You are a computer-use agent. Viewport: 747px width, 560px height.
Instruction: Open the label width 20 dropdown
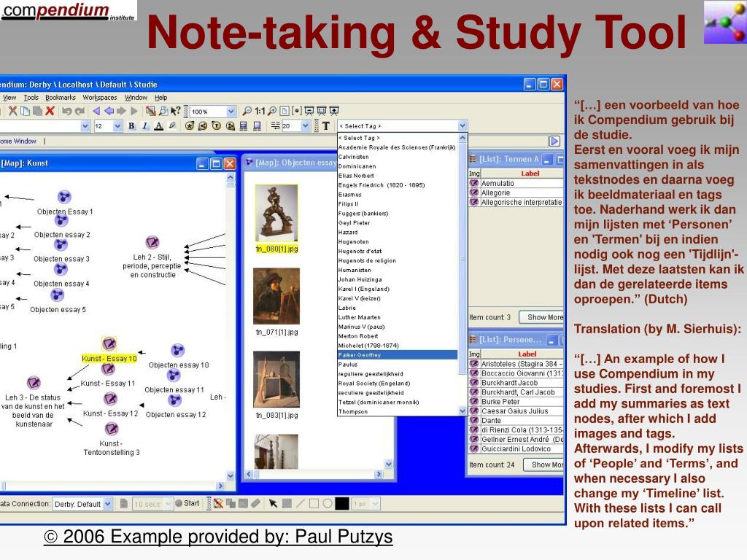coord(306,125)
